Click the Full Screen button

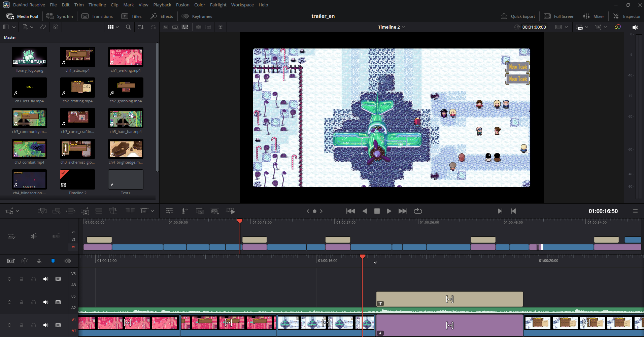click(559, 16)
